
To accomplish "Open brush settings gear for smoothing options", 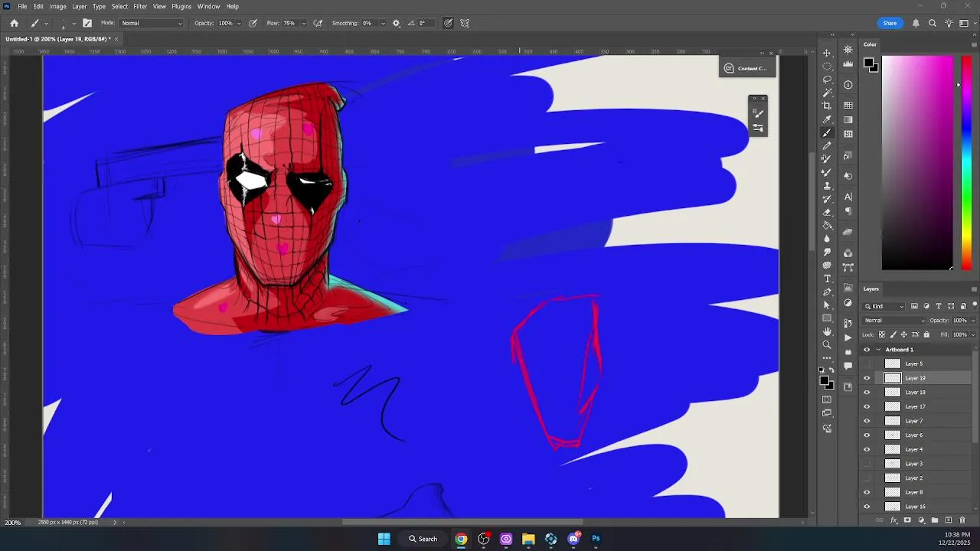I will point(396,23).
